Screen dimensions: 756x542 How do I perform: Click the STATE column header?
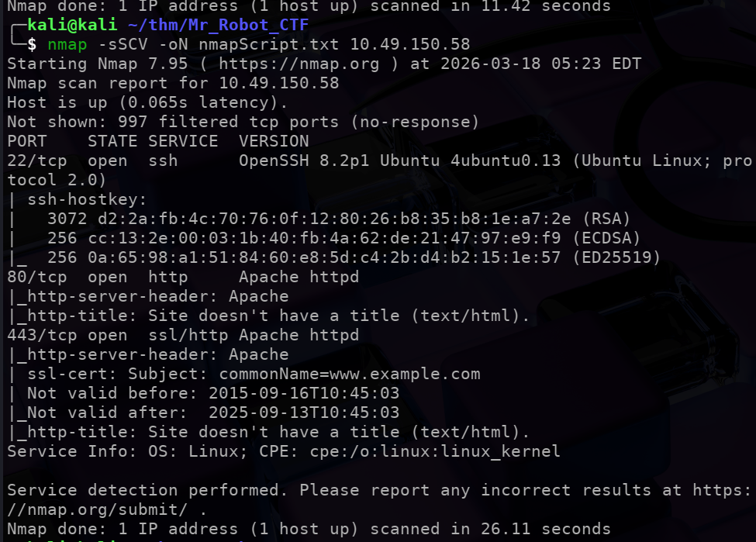click(112, 141)
